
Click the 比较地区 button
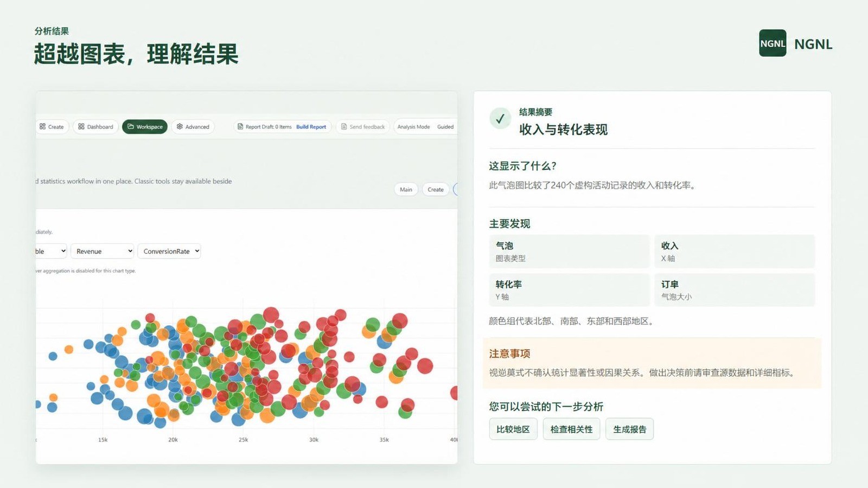[x=513, y=429]
